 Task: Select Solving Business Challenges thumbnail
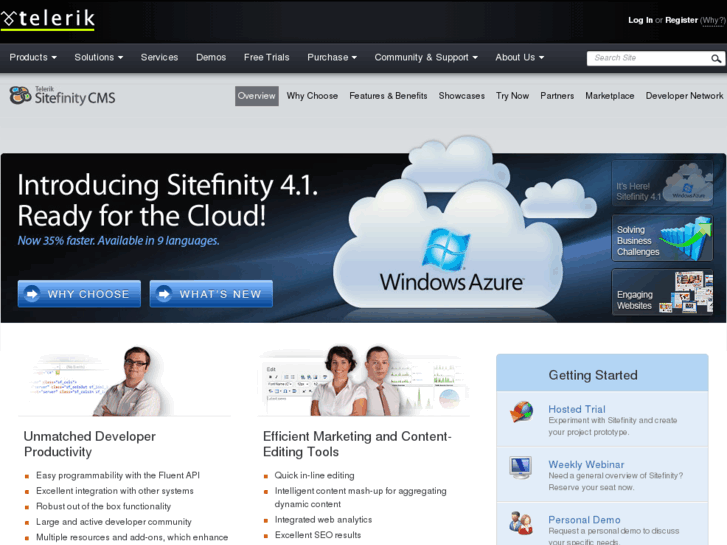(662, 238)
